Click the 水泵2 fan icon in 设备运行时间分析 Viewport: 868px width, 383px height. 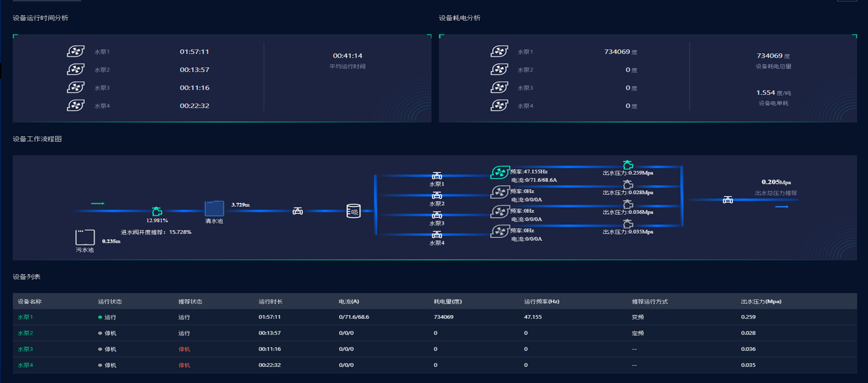coord(75,69)
